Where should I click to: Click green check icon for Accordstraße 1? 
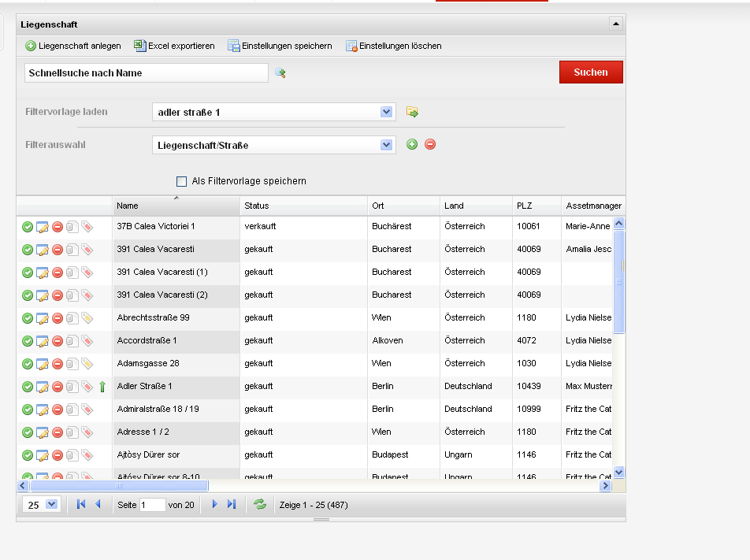[28, 341]
